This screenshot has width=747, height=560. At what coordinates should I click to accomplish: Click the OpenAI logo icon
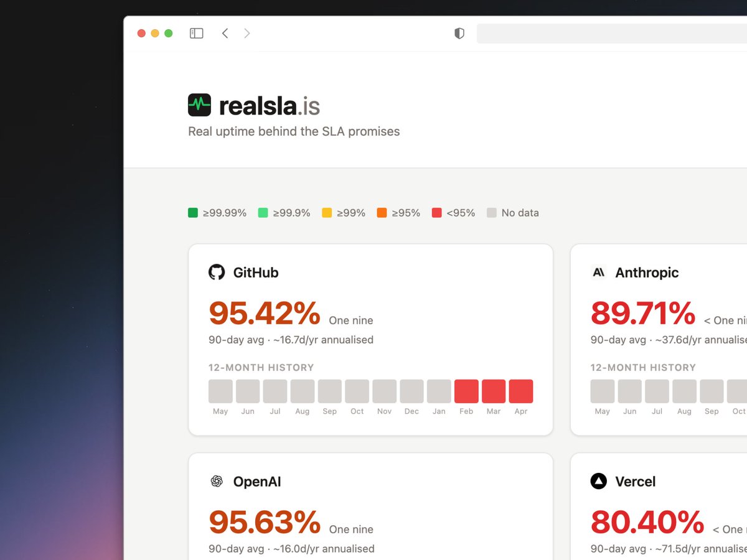coord(217,481)
